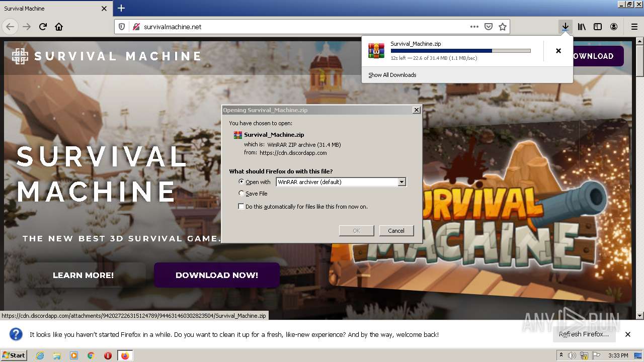This screenshot has height=362, width=644.
Task: Select the Open with radio option
Action: coord(242,182)
